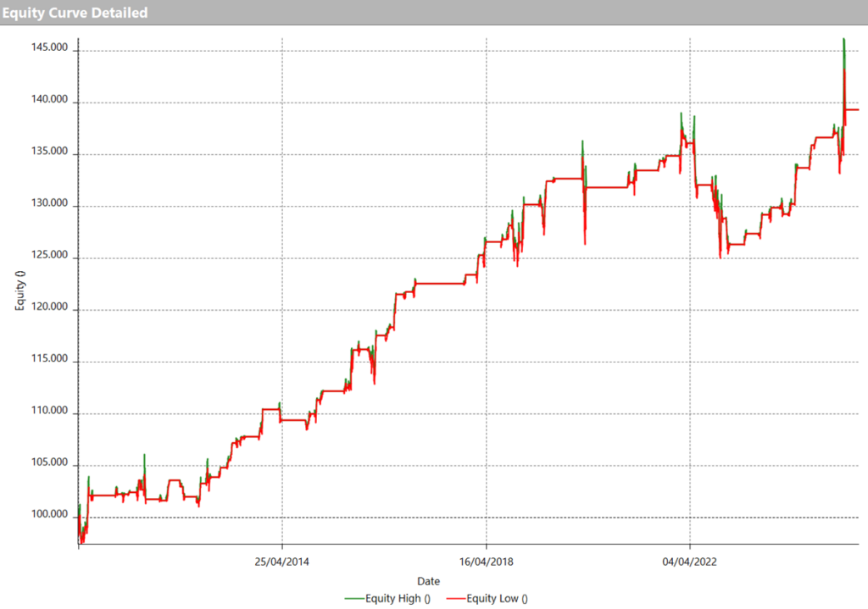Click the 115.000 axis value

click(49, 358)
